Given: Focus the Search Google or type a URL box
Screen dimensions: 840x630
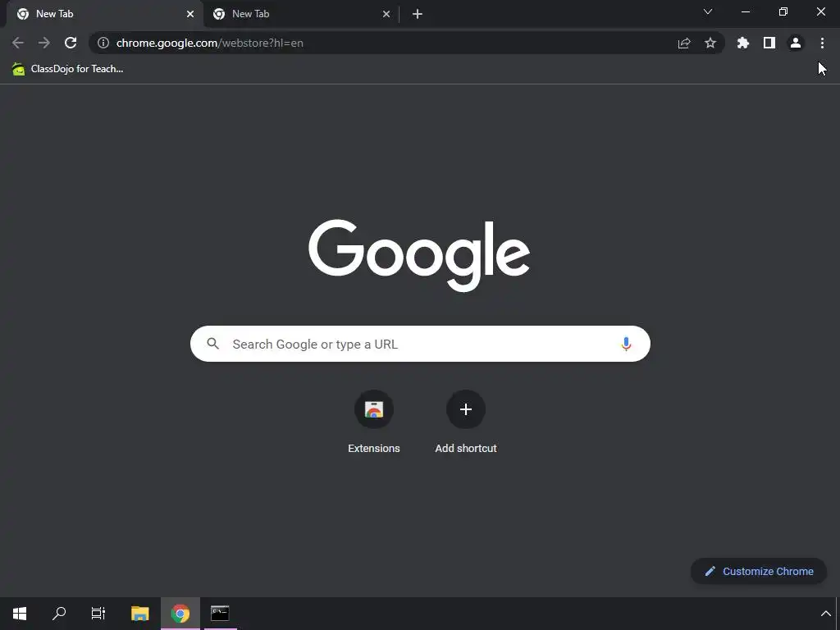Looking at the screenshot, I should [420, 344].
